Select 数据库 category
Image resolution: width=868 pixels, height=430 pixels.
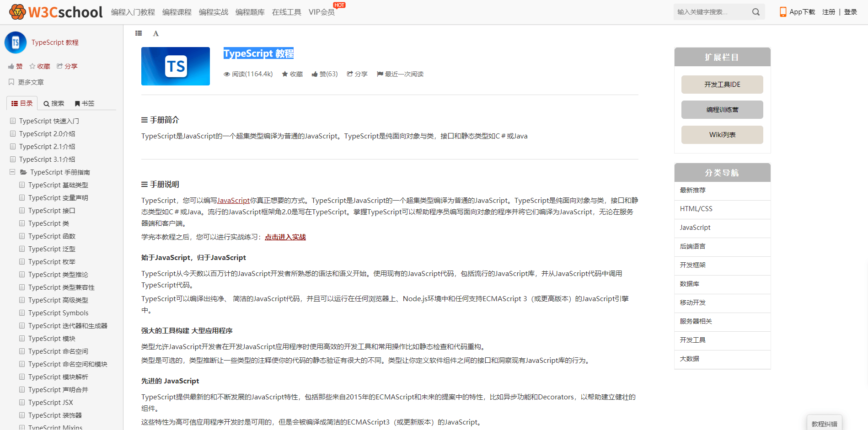tap(722, 284)
